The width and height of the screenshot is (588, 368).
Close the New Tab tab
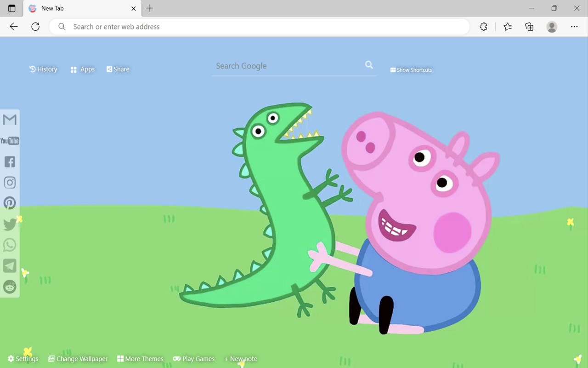point(134,8)
